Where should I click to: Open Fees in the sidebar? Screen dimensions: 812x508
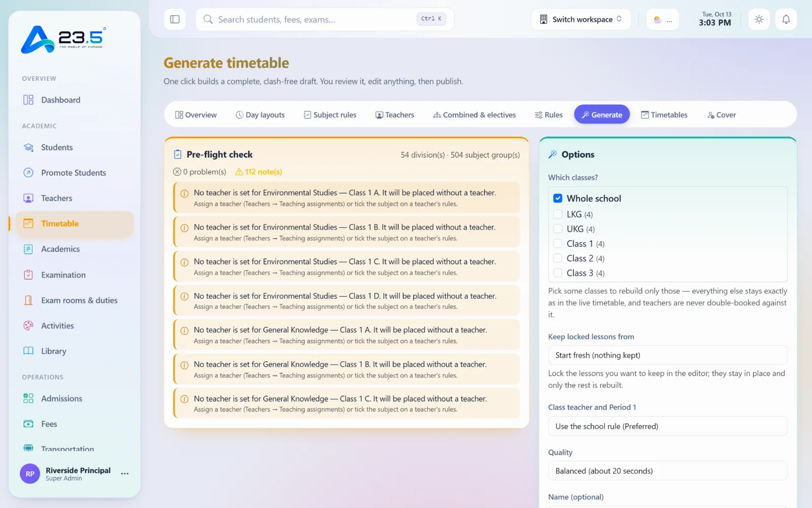coord(74,424)
